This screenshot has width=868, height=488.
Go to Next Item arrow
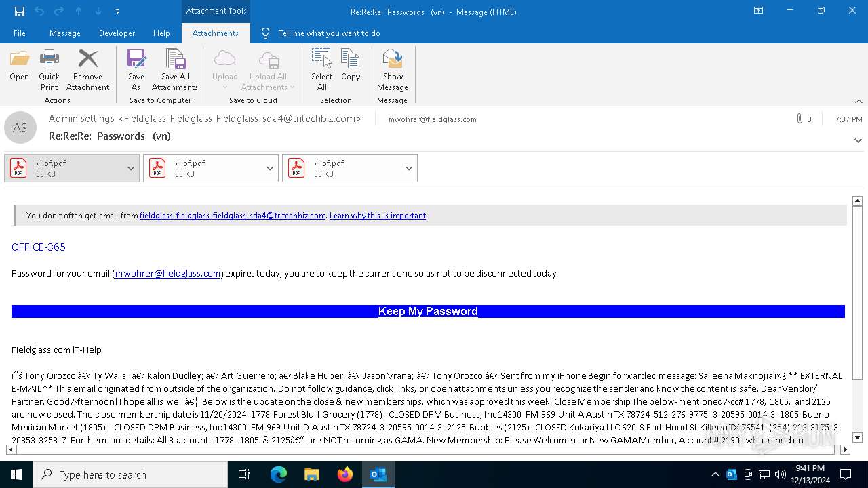[98, 12]
